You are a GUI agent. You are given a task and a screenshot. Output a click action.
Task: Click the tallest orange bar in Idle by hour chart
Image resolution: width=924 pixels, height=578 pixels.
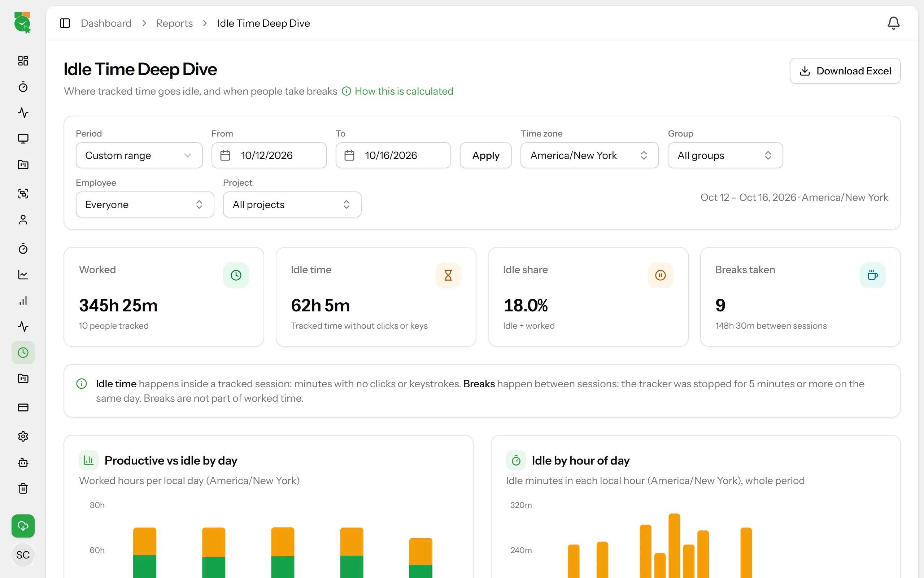coord(674,545)
